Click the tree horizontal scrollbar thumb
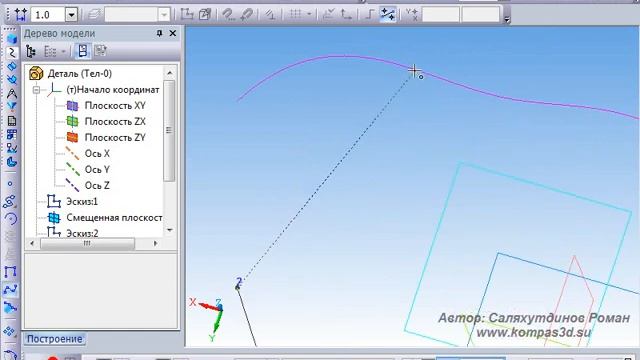 [87, 244]
